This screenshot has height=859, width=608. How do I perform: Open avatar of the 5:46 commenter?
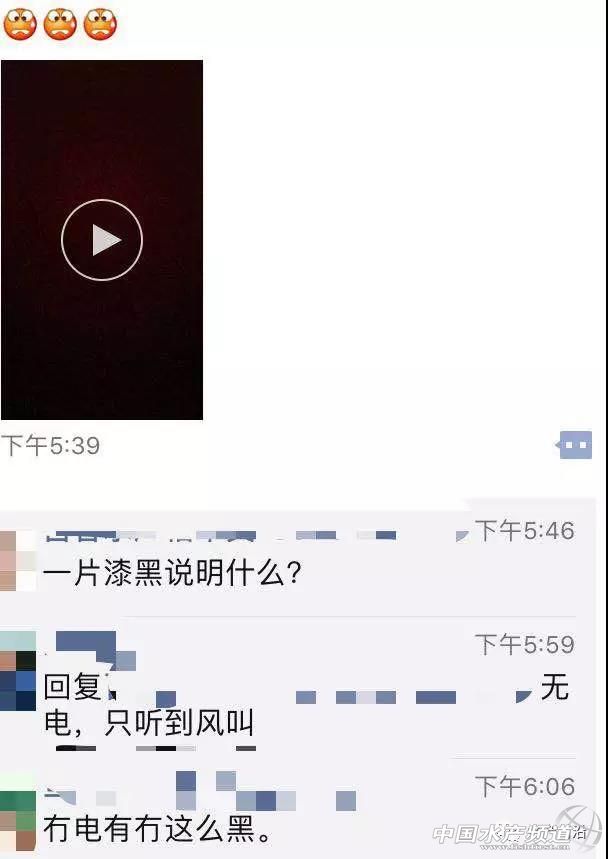[x=18, y=561]
